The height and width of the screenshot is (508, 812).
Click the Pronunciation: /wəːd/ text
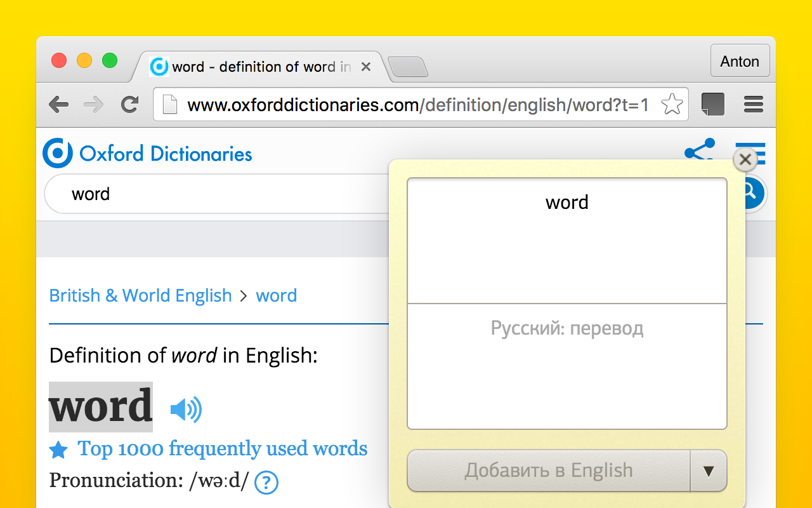tap(150, 480)
